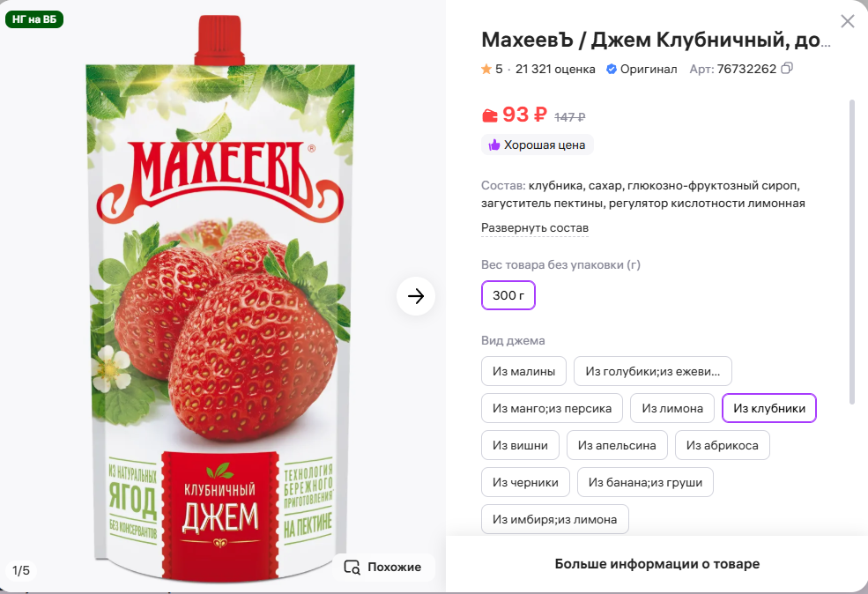
Task: Expand composition with Развернуть состав
Action: [x=535, y=228]
